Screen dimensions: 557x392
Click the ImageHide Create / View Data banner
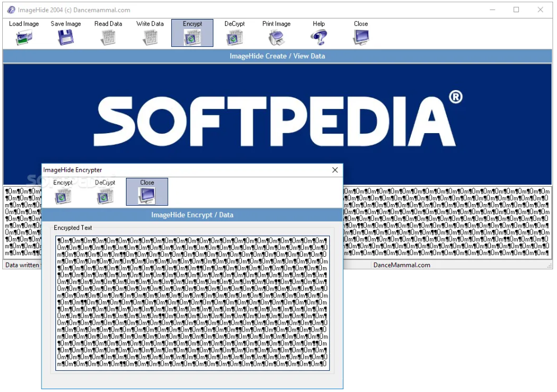(x=277, y=56)
